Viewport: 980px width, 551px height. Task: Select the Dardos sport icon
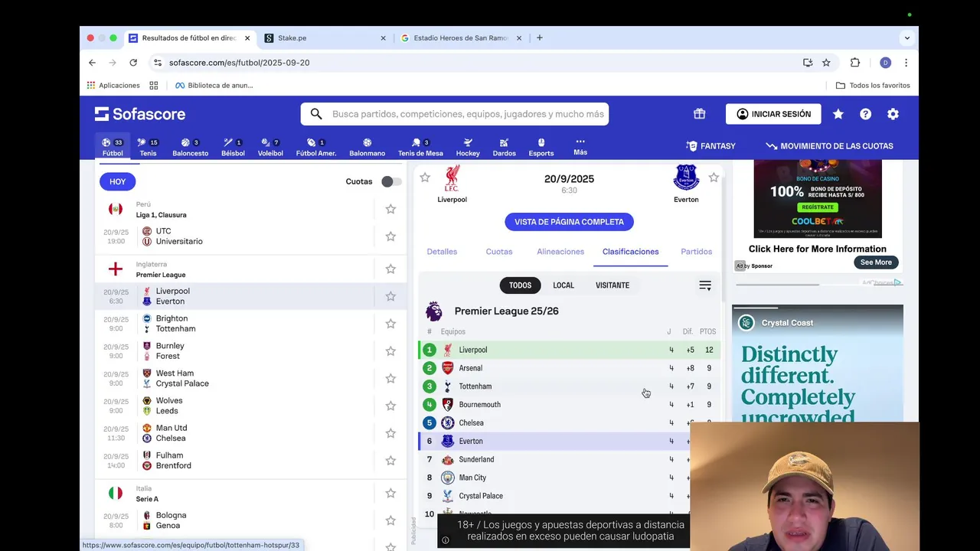tap(504, 147)
